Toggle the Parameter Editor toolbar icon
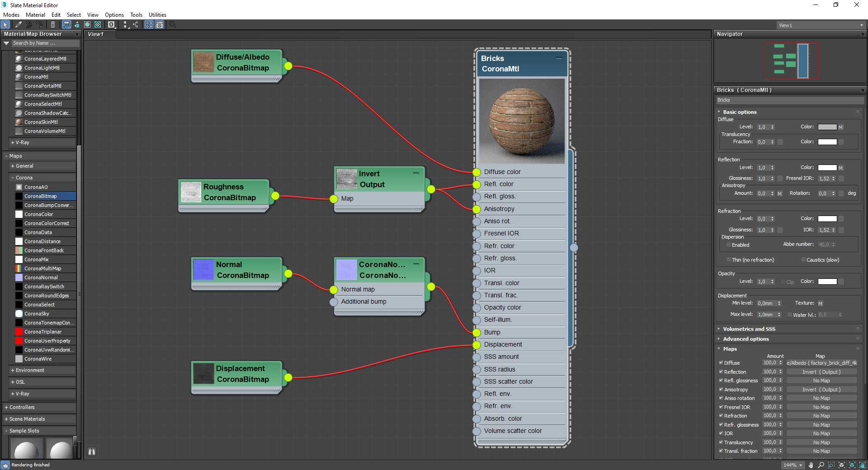The image size is (868, 470). [x=160, y=25]
